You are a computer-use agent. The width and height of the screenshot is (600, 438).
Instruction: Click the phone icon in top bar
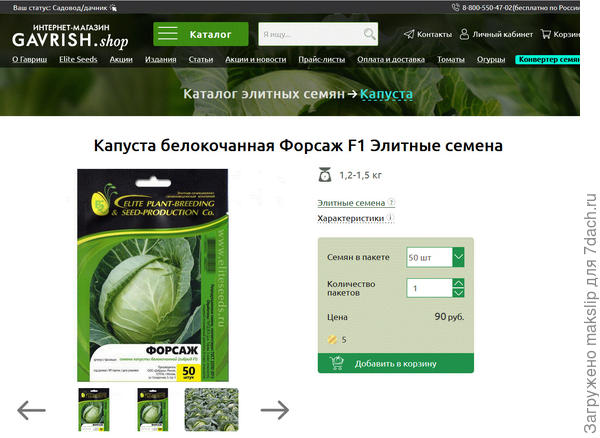click(456, 7)
